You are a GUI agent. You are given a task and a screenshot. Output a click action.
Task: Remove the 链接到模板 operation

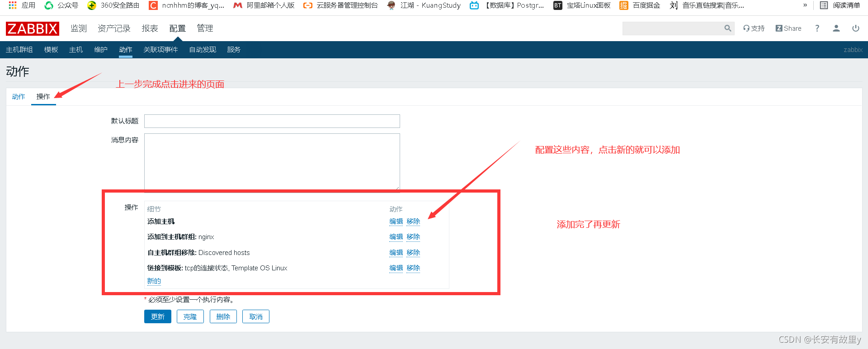pyautogui.click(x=413, y=268)
